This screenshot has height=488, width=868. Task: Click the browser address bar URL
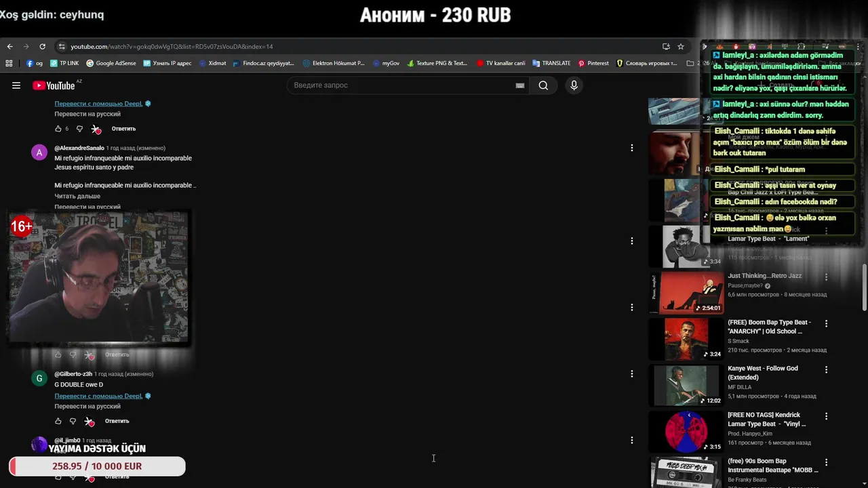point(172,47)
